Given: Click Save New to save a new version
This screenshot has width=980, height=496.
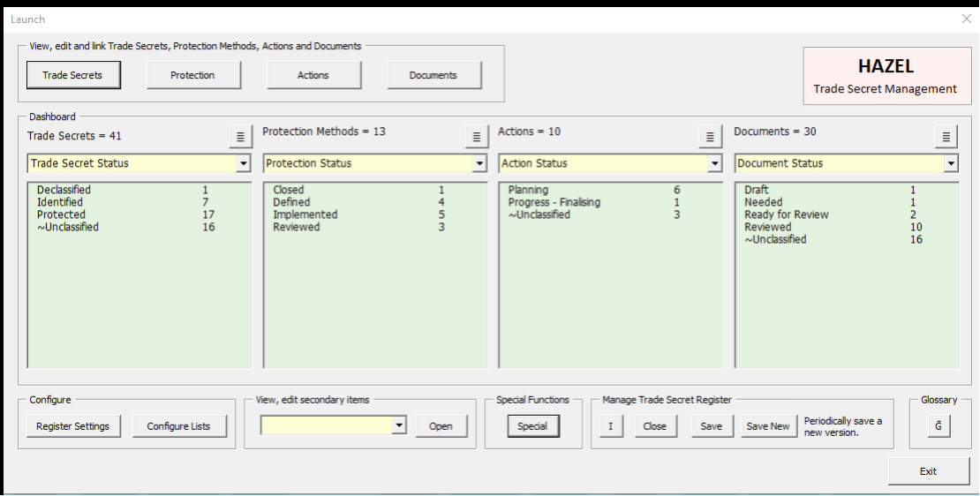Looking at the screenshot, I should tap(768, 426).
